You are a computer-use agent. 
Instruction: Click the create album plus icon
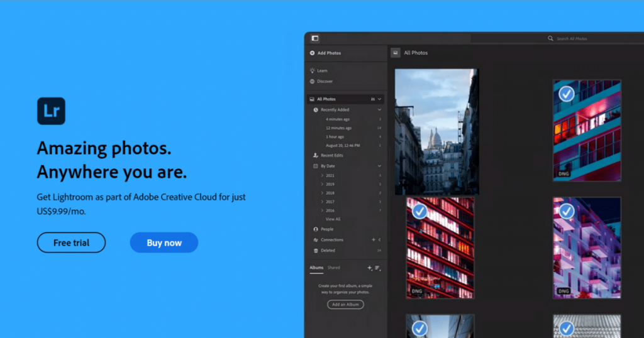(x=370, y=268)
